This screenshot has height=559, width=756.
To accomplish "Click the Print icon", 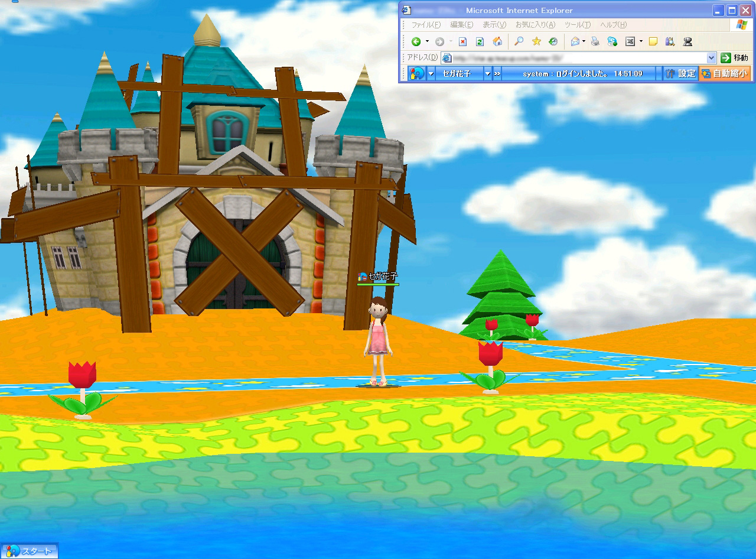I will tap(595, 41).
